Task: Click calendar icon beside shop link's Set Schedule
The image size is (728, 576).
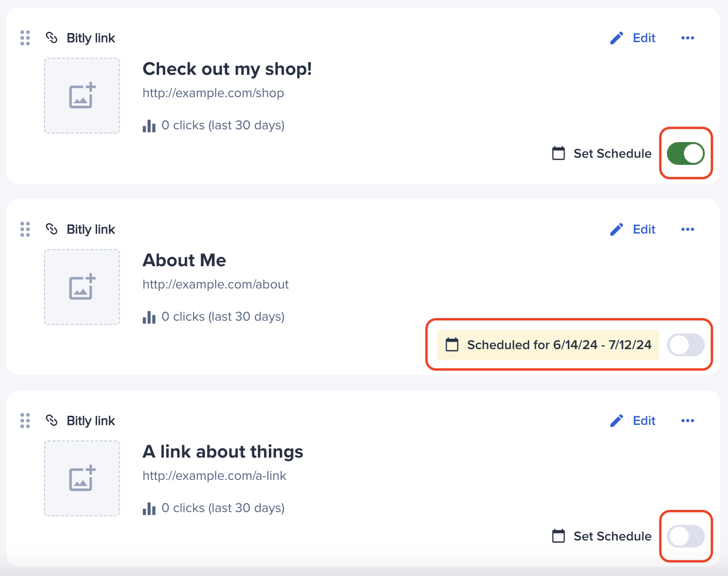Action: (x=559, y=153)
